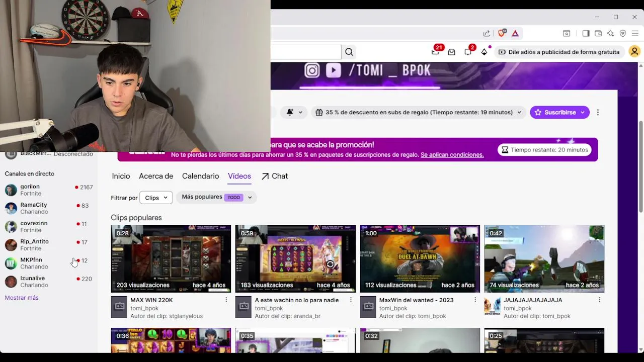Viewport: 644px width, 362px height.
Task: Switch to the Inicio tab
Action: (121, 176)
